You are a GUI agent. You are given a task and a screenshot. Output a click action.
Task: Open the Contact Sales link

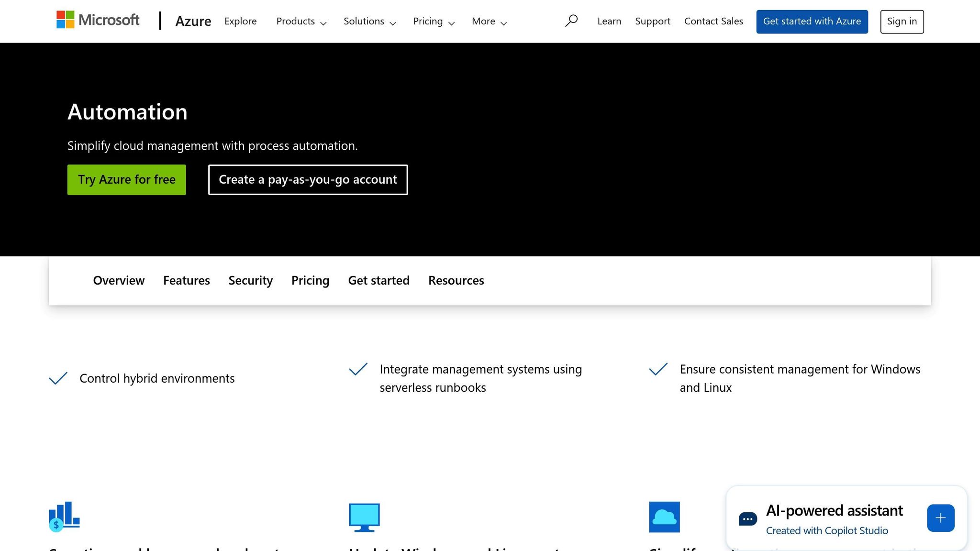(713, 21)
